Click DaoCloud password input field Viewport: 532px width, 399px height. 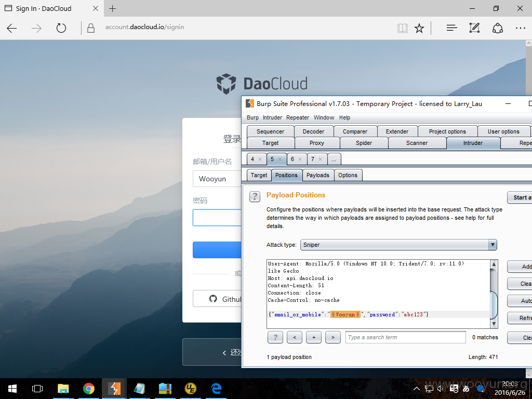click(217, 218)
